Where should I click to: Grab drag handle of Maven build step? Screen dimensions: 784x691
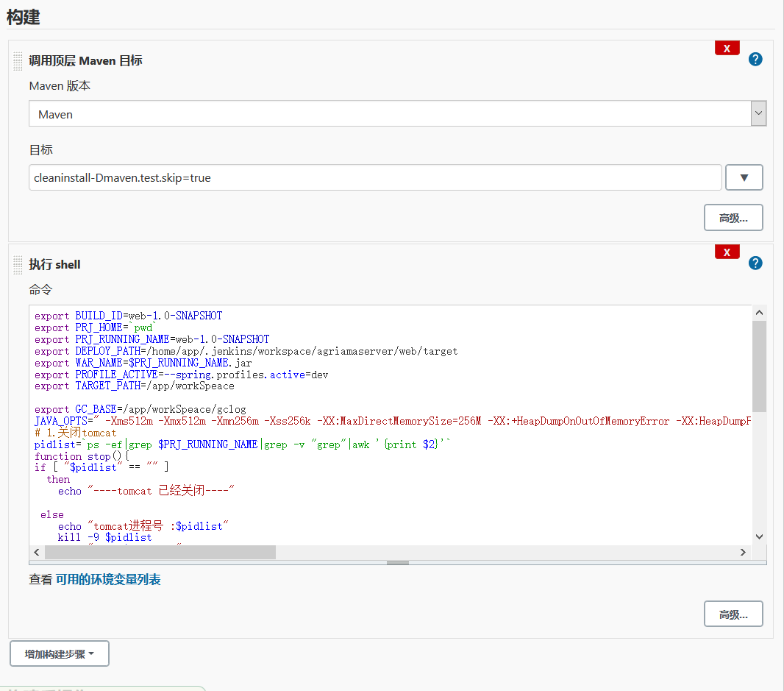[18, 61]
